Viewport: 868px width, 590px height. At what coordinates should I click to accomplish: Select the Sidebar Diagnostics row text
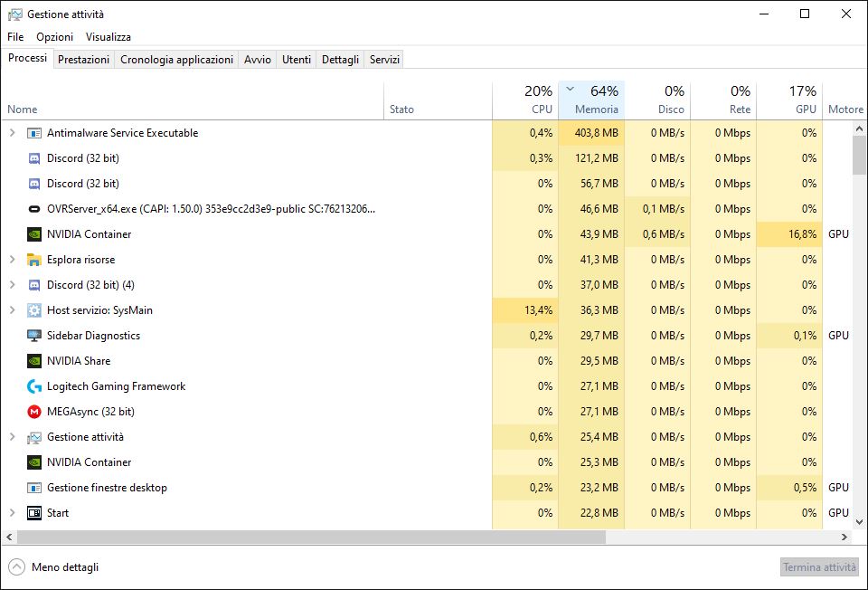point(93,336)
